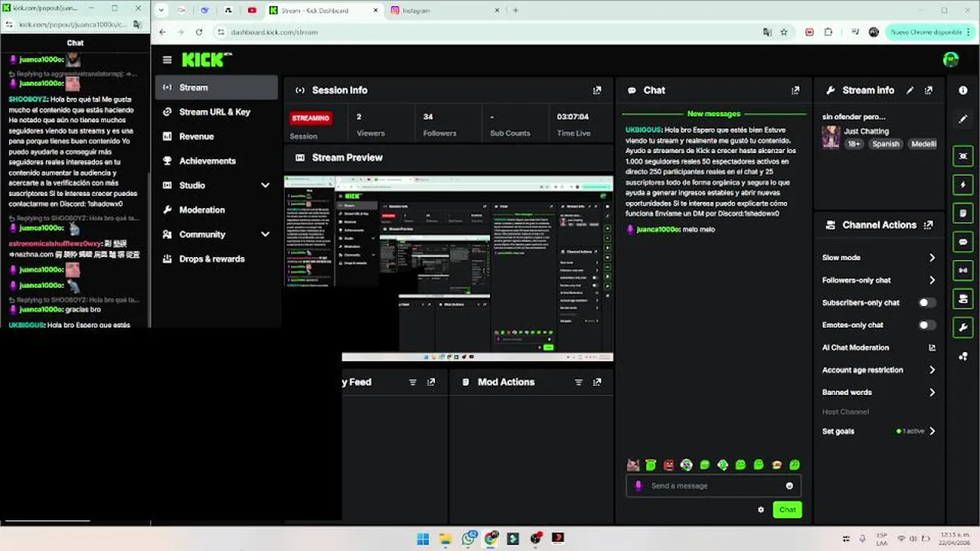Screen dimensions: 980x551
Task: Open filter options for Mod Actions
Action: click(579, 382)
